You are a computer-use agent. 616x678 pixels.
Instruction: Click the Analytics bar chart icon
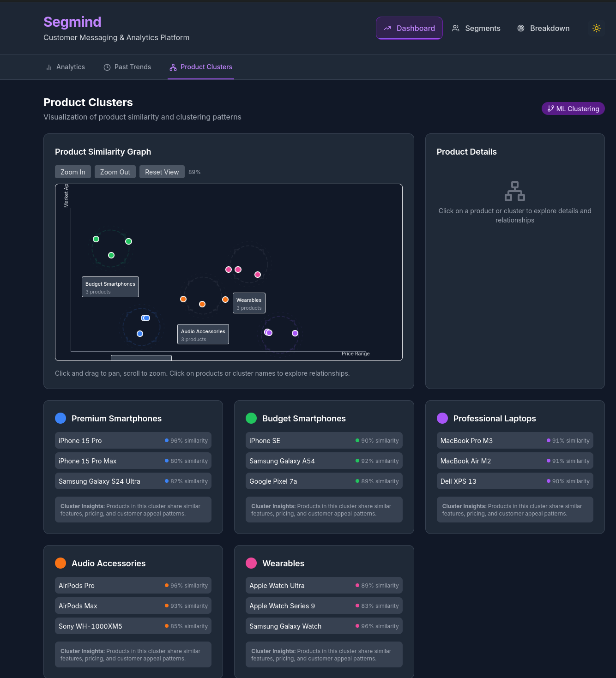49,67
